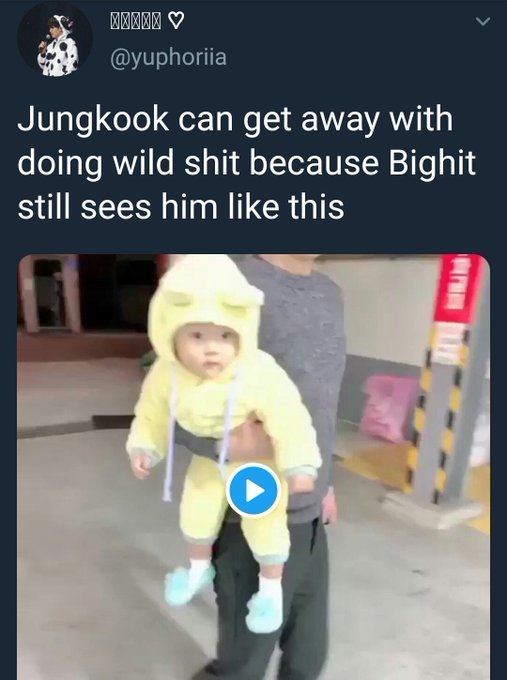Tap the baby's blue shoes in the video
Screen dimensions: 507x680
click(x=223, y=598)
